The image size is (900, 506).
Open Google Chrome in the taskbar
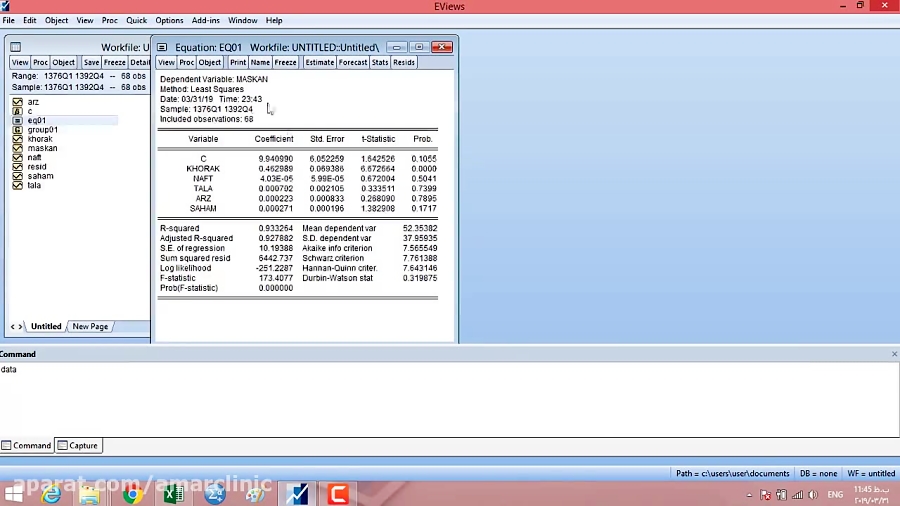click(132, 494)
